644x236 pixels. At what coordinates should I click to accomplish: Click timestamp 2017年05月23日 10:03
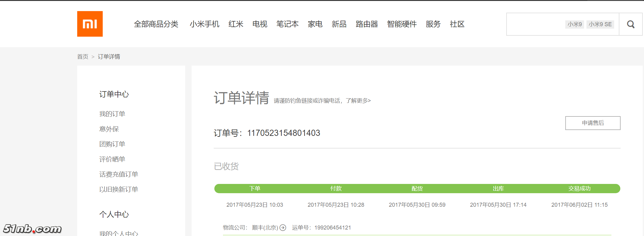click(255, 205)
